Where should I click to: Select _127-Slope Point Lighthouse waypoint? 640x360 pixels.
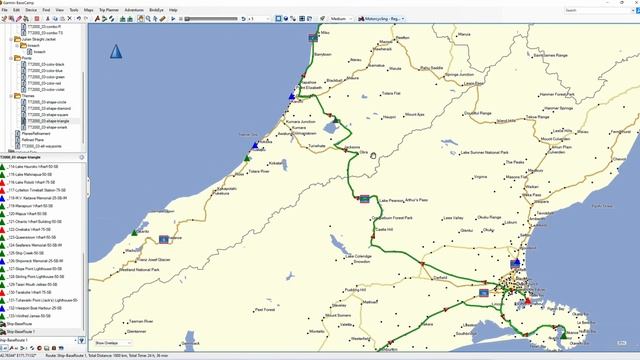pyautogui.click(x=35, y=269)
